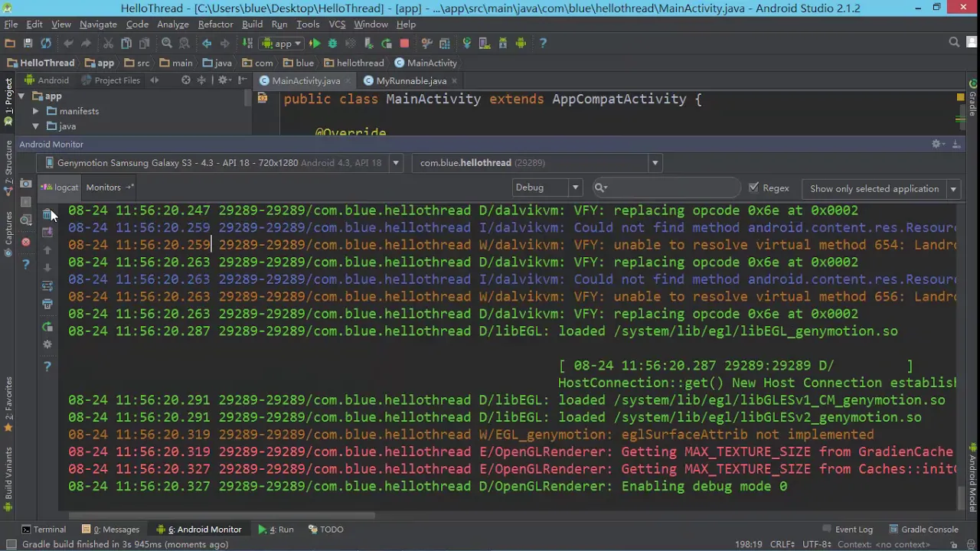Take a screenshot with the camera icon
980x551 pixels.
[26, 184]
